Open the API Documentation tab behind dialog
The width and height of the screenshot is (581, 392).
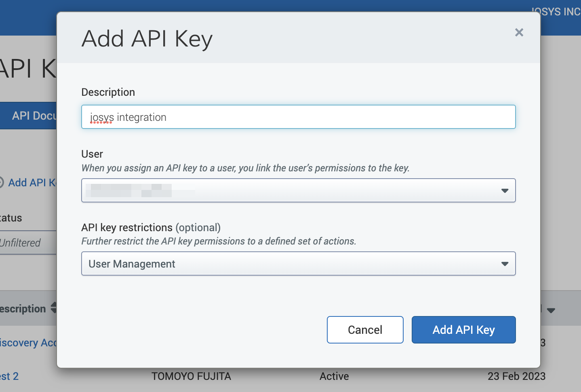[32, 116]
